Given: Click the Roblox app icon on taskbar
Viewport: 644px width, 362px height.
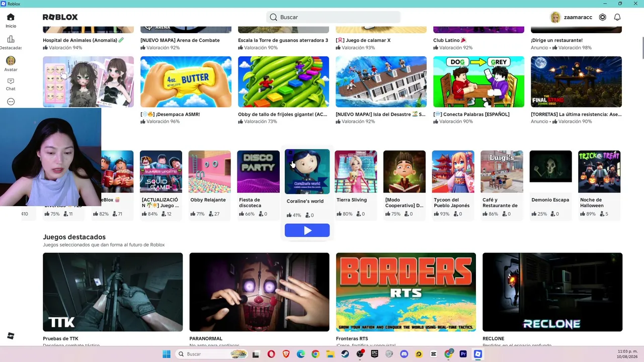Looking at the screenshot, I should click(478, 354).
